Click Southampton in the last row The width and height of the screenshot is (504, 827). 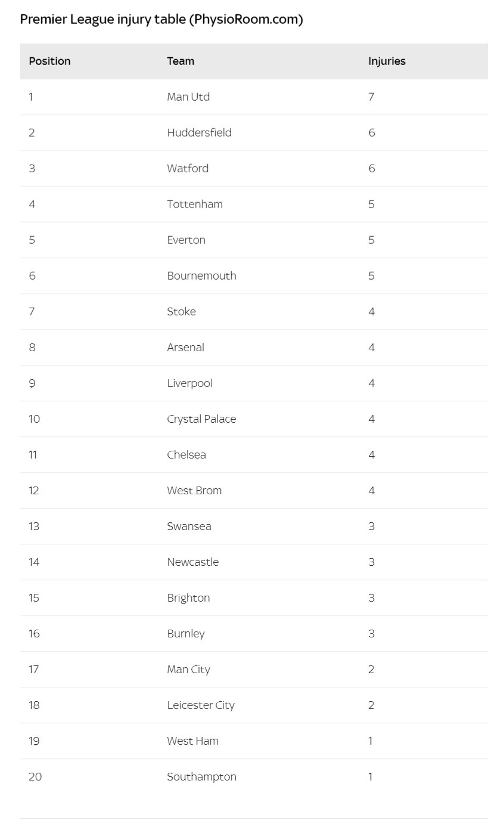(x=201, y=777)
